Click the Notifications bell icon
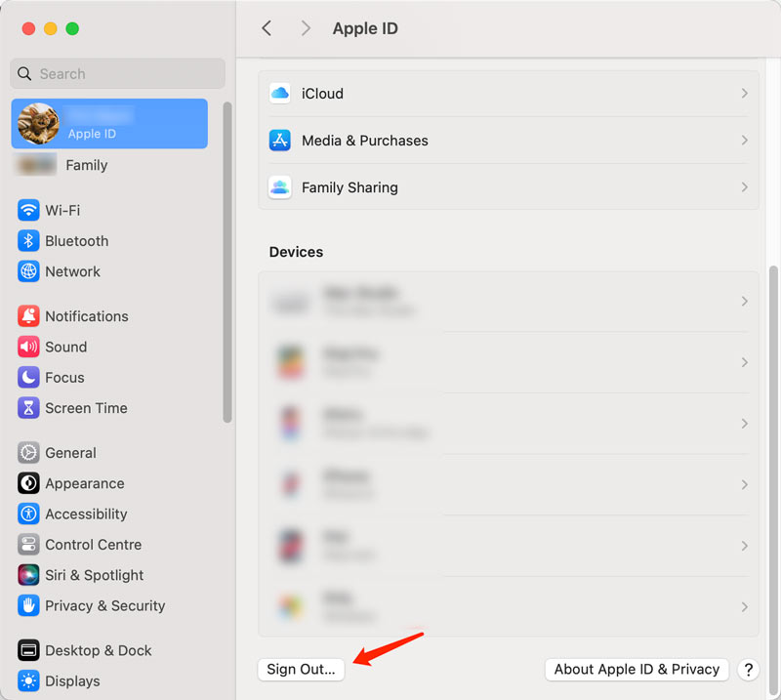781x700 pixels. [x=28, y=316]
